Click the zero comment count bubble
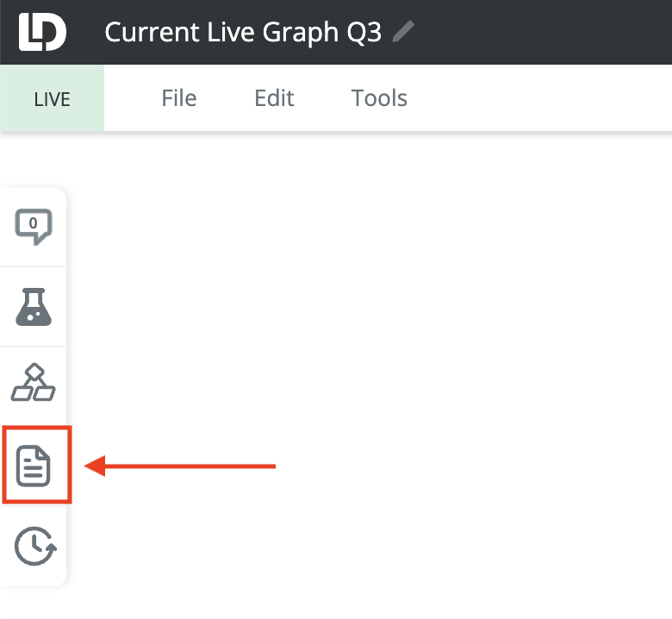 [x=34, y=224]
